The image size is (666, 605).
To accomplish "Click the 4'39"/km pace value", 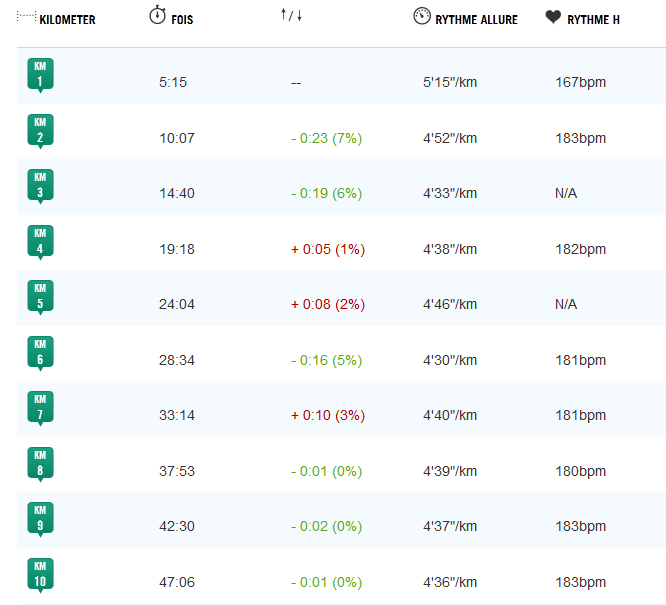I will click(x=450, y=471).
